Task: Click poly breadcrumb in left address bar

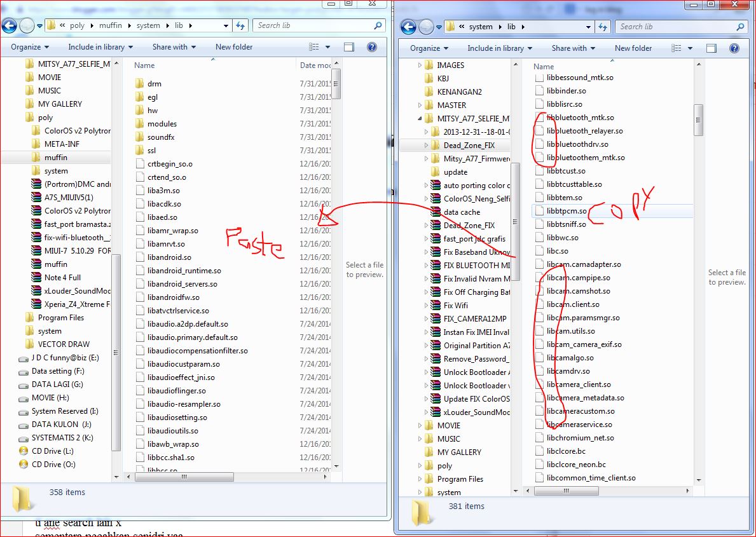Action: click(x=77, y=25)
